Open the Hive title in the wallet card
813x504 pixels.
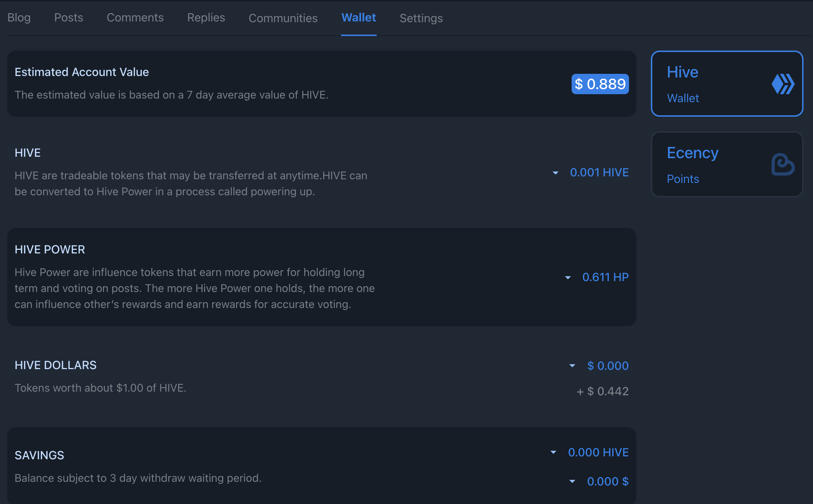click(x=682, y=72)
